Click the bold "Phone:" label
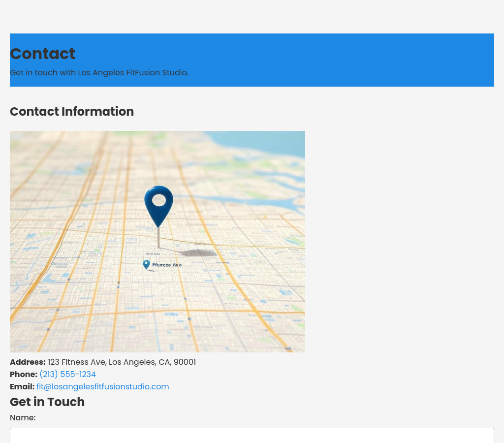504x443 pixels. [x=24, y=375]
